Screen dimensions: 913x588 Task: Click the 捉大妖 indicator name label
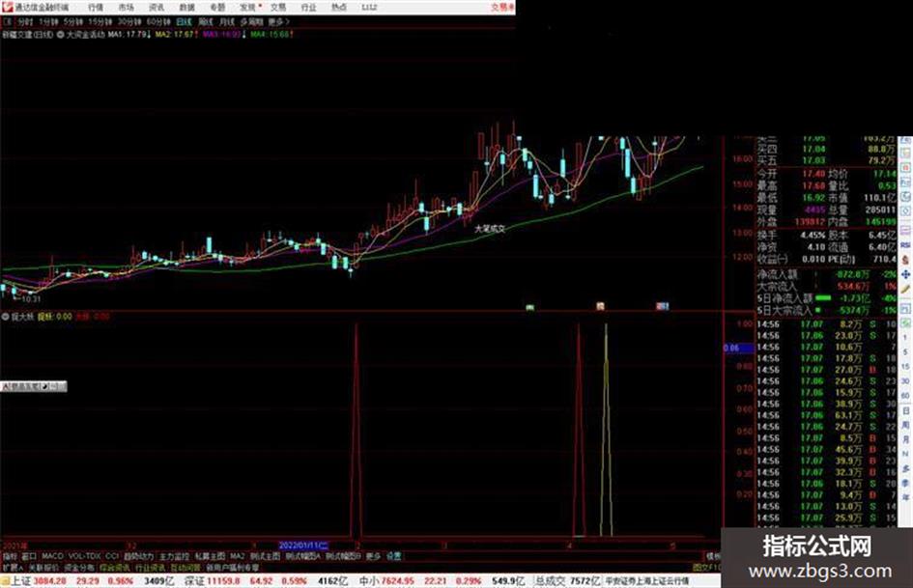coord(21,317)
